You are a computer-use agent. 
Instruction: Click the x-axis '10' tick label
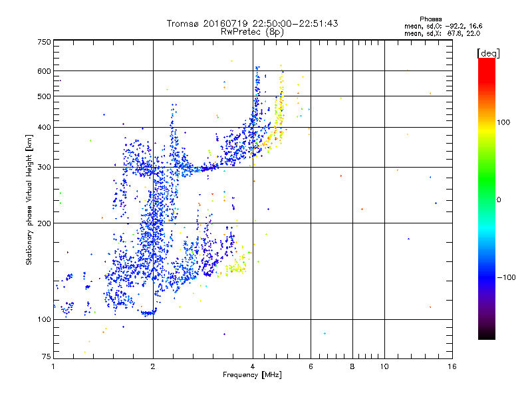tap(384, 366)
